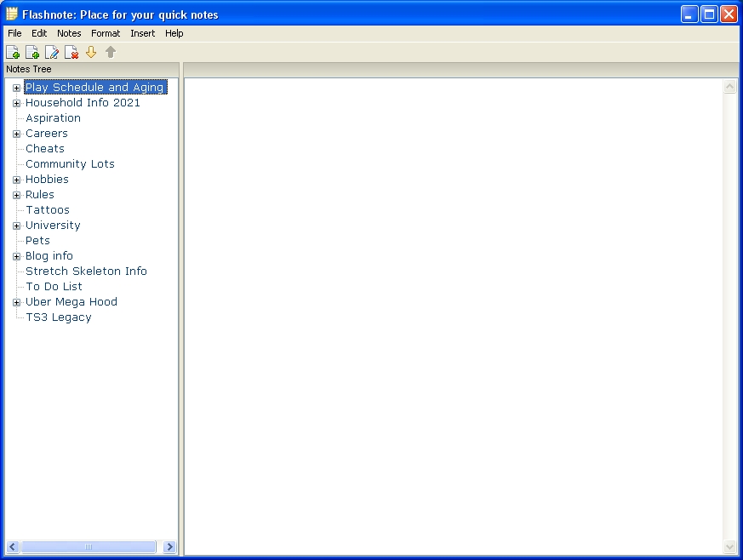Close the Flashnote window
The image size is (743, 560).
pos(729,14)
